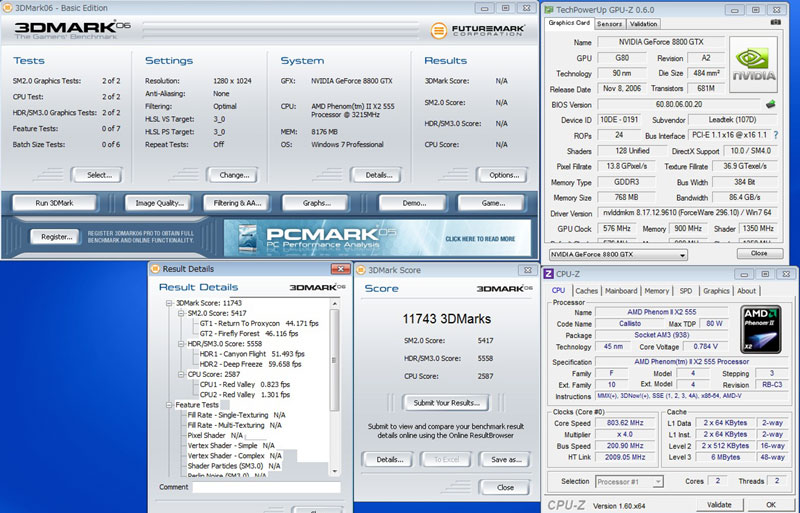Switch to the CPU-Z Mainboard tab
Screen dimensions: 800x513
coord(621,291)
